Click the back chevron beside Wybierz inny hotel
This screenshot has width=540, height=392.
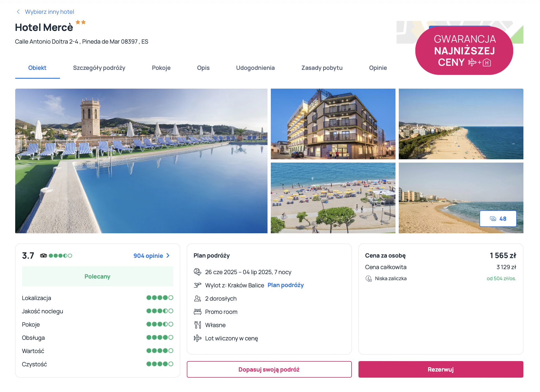tap(18, 12)
